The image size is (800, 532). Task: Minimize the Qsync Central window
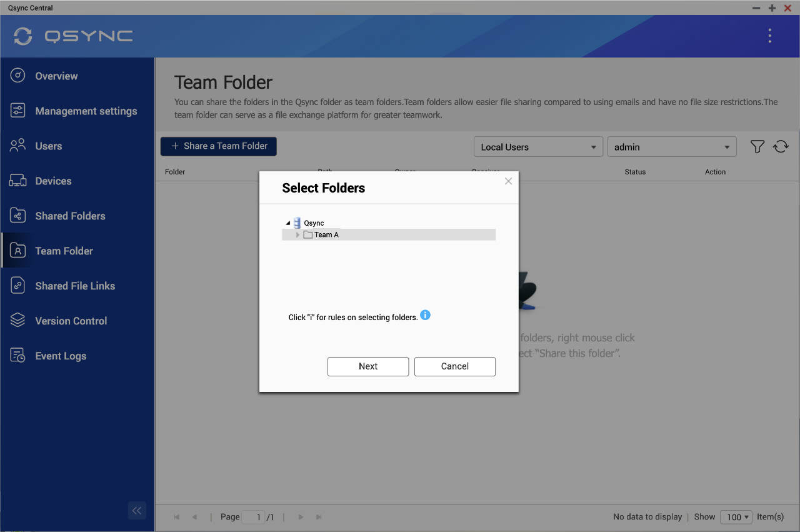(756, 8)
